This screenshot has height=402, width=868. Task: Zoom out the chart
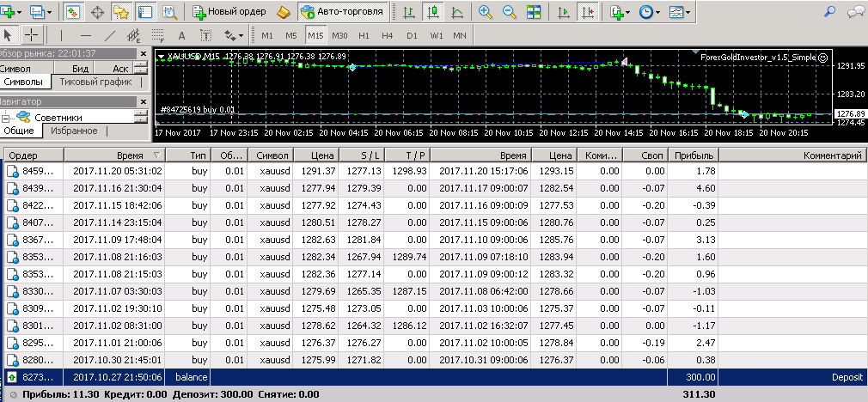[x=510, y=11]
